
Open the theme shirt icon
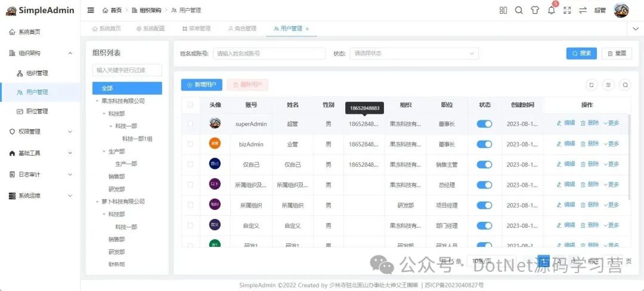[x=535, y=10]
